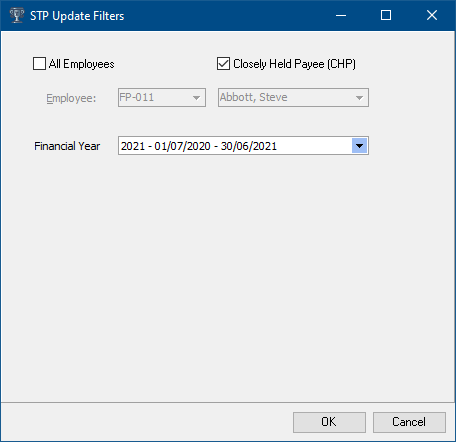This screenshot has height=442, width=456.
Task: Click the empty gray area below Financial Year
Action: coord(228,277)
